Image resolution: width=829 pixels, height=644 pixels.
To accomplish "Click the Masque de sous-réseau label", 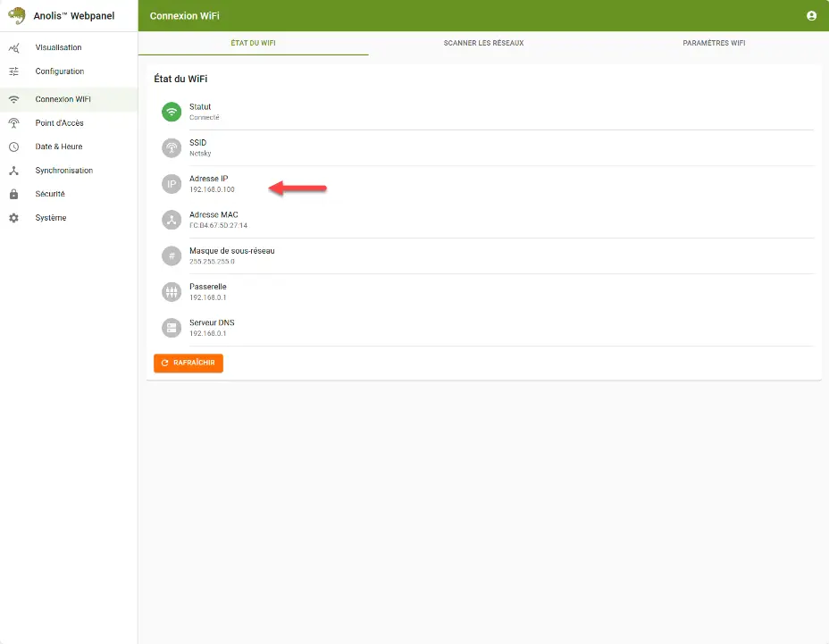I will coord(232,251).
